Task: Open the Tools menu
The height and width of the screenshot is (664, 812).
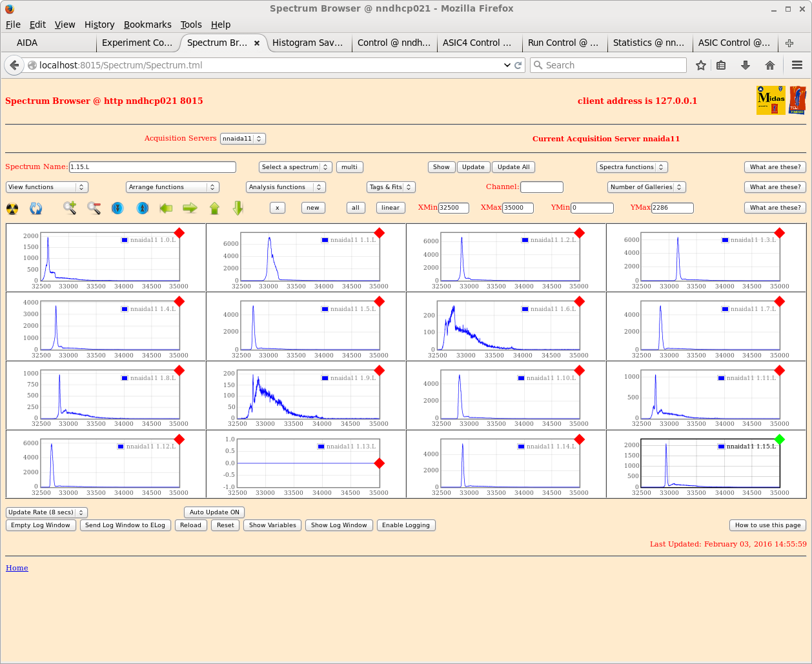Action: 191,25
